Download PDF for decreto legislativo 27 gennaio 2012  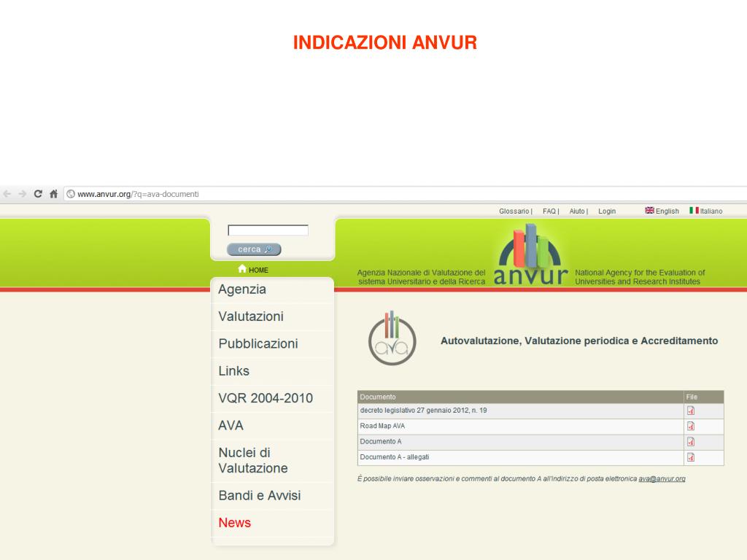pos(691,411)
